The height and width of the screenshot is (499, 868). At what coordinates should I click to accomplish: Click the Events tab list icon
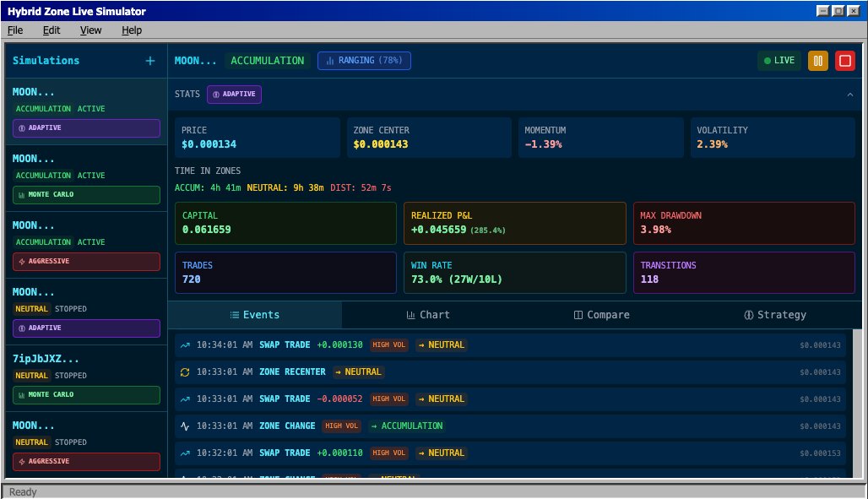(x=234, y=315)
